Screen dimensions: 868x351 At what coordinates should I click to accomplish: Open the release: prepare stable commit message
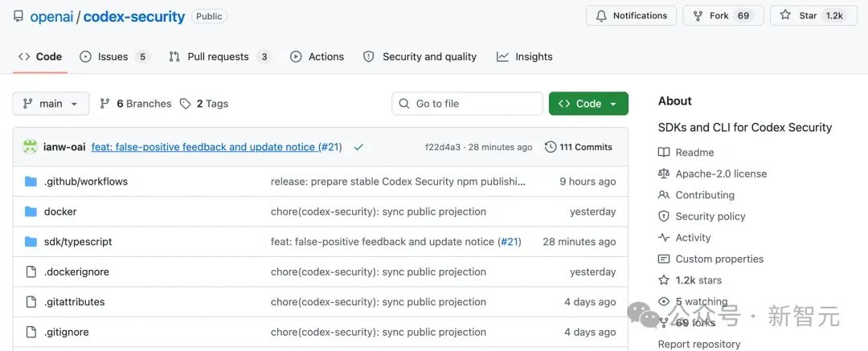[x=398, y=182]
